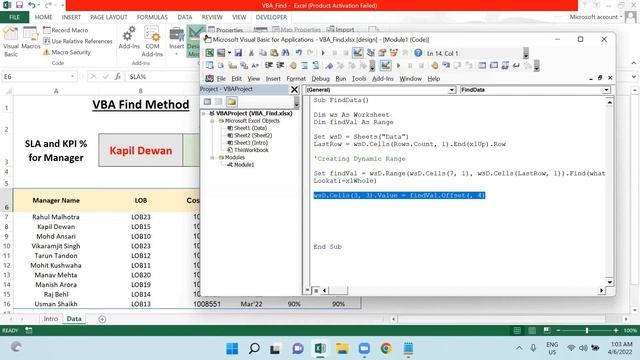Run the macro with the standard toolbar play icon

click(x=323, y=53)
